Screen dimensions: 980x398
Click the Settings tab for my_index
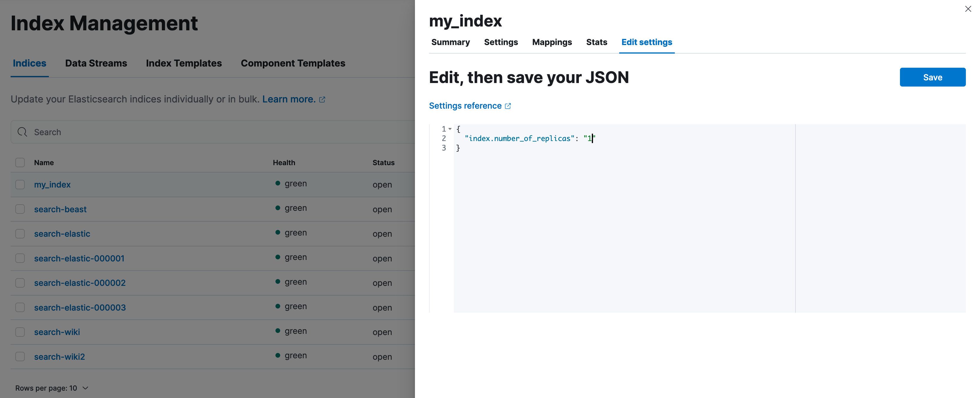click(501, 41)
